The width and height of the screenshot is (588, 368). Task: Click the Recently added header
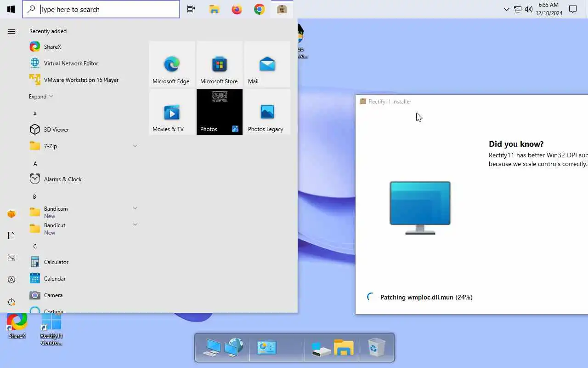(48, 31)
